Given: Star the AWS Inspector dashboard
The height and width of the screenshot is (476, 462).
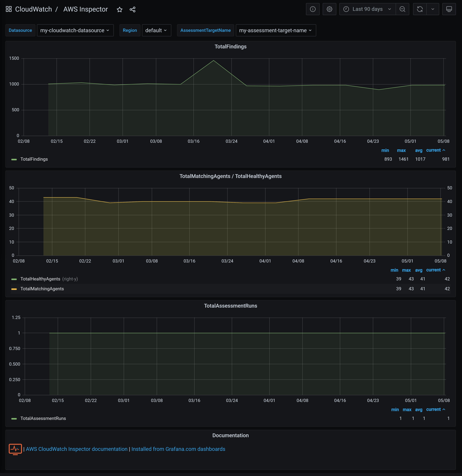Looking at the screenshot, I should click(119, 9).
